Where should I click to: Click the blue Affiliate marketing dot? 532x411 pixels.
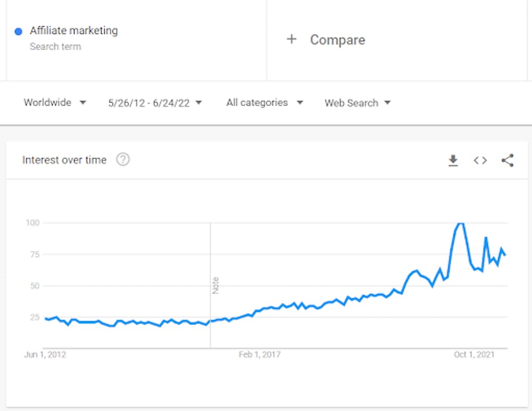(x=19, y=31)
